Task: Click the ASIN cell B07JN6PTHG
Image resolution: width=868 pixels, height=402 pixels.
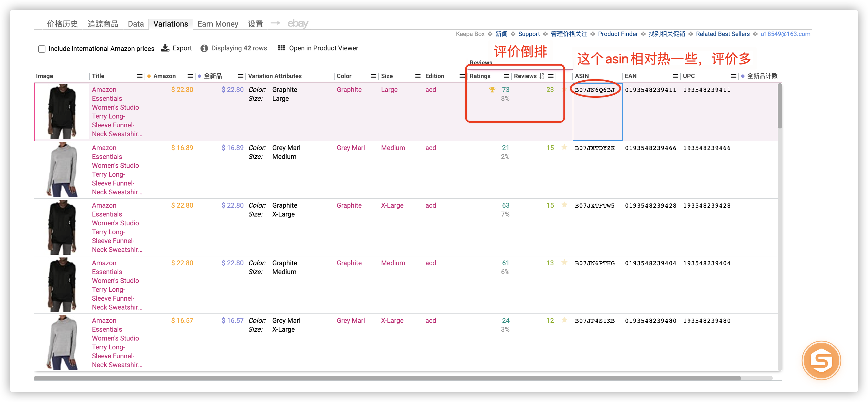Action: tap(595, 264)
